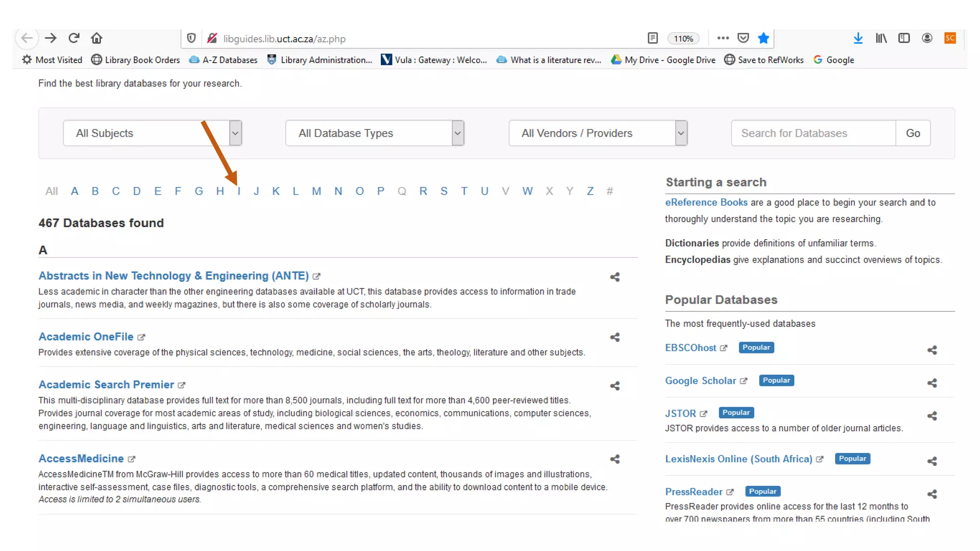The image size is (980, 551).
Task: Expand the All Vendors / Providers dropdown
Action: (x=598, y=133)
